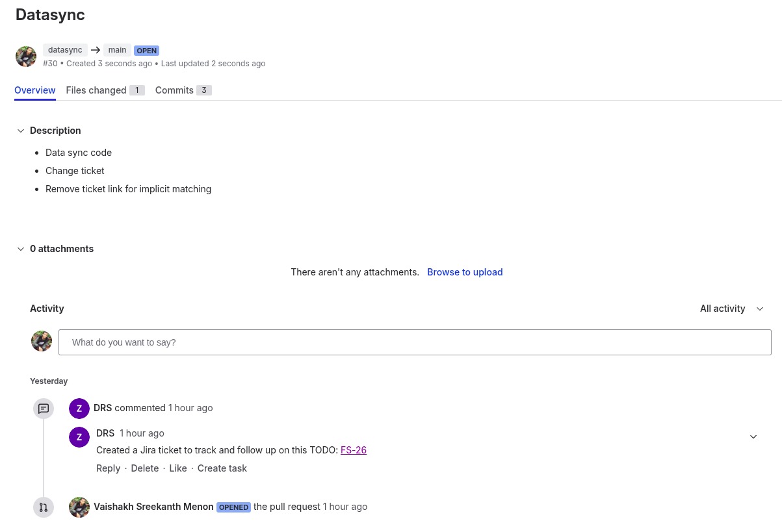Open the FS-26 Jira ticket link
Viewport: 782px width, 532px height.
coord(354,450)
